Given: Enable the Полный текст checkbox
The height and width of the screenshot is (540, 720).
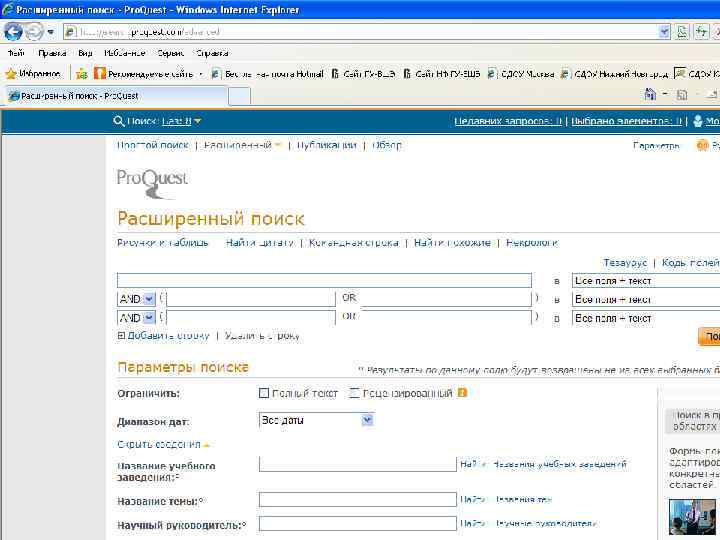Looking at the screenshot, I should [x=264, y=393].
